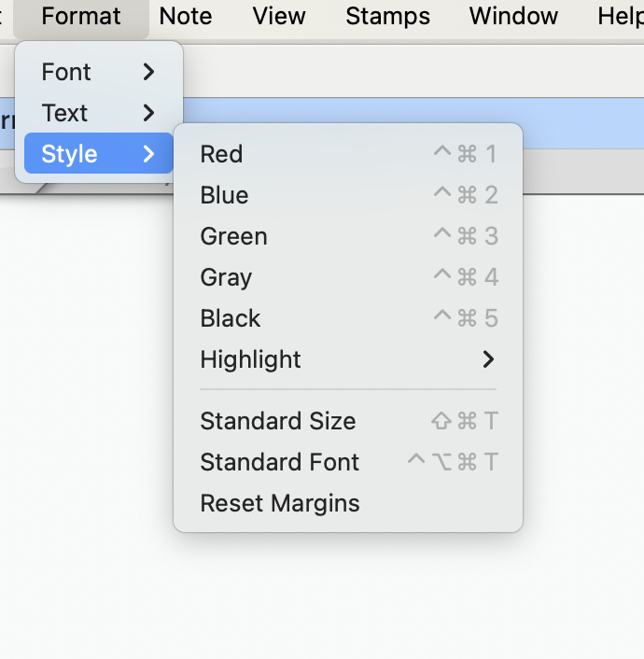This screenshot has height=659, width=644.
Task: Select Reset Margins
Action: 279,503
